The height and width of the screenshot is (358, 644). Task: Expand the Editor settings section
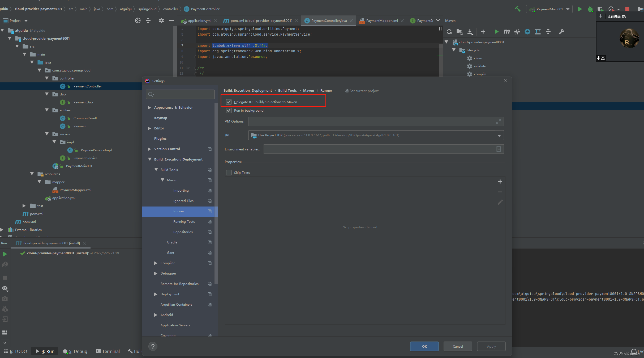tap(149, 128)
